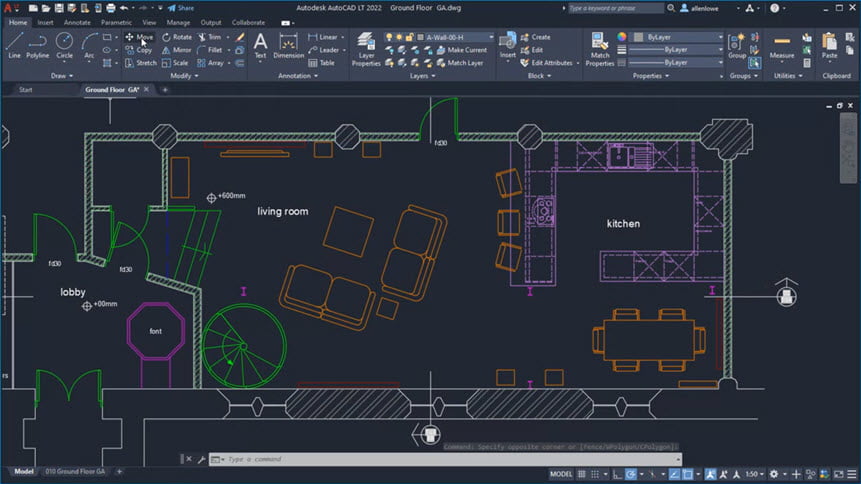This screenshot has height=484, width=861.
Task: Switch to the View ribbon tab
Action: coord(149,23)
